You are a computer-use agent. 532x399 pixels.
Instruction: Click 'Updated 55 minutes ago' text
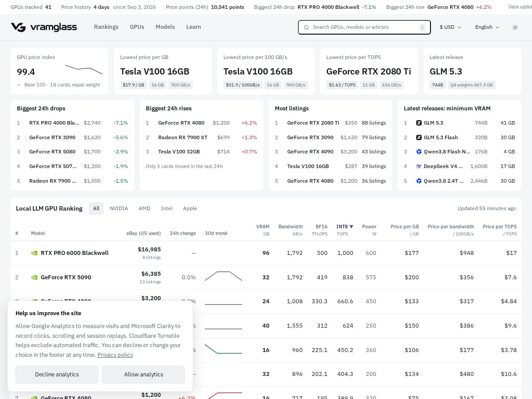(x=487, y=208)
